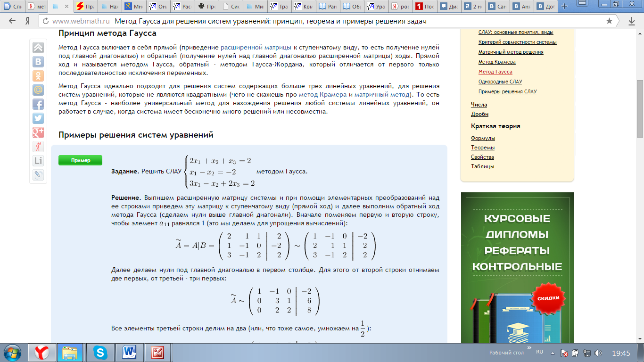Open Windows Start menu
The width and height of the screenshot is (644, 362).
pos(13,352)
